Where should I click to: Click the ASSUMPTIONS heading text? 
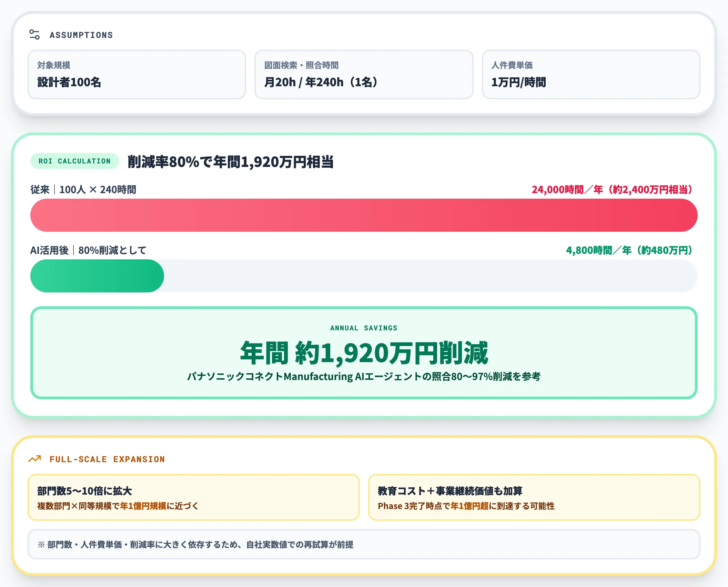click(81, 35)
